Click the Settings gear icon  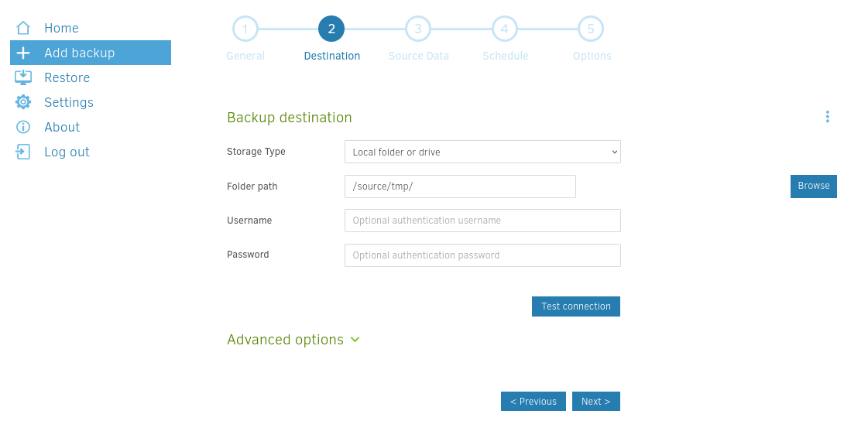click(x=23, y=102)
